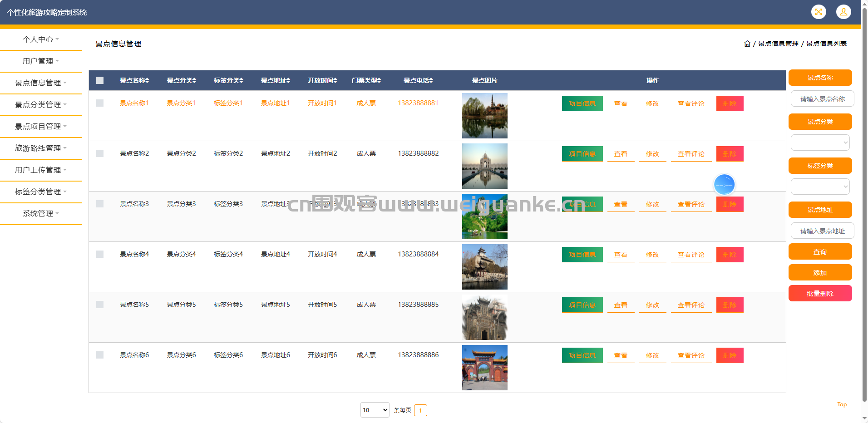The image size is (868, 423).
Task: Sort by 门票类型 column arrow icon
Action: click(x=379, y=81)
